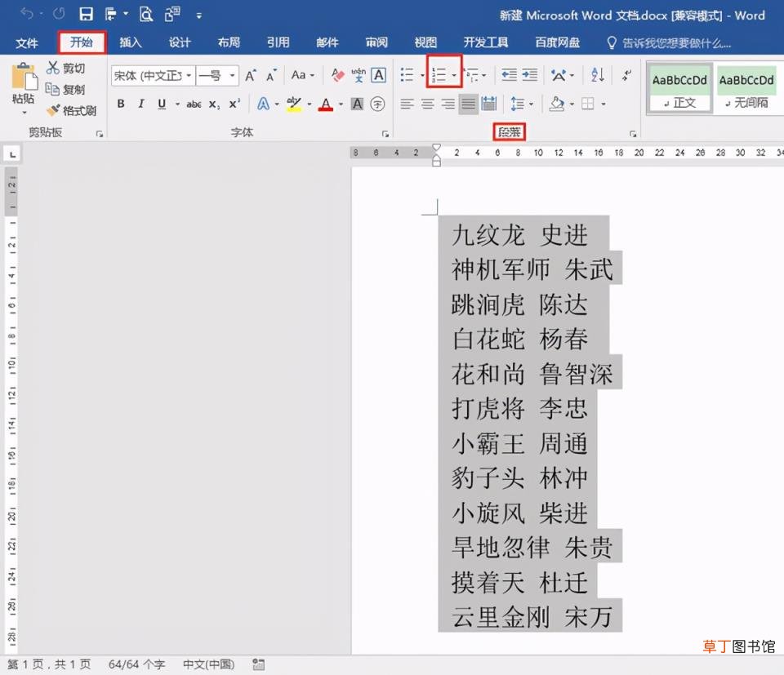
Task: Show or hide paragraph marks
Action: click(626, 75)
